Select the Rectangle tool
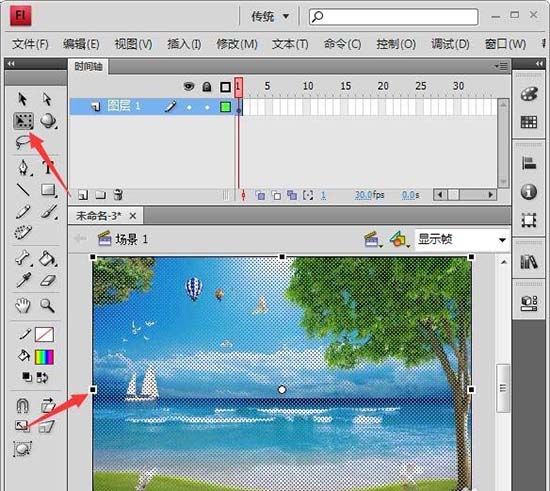 [48, 190]
